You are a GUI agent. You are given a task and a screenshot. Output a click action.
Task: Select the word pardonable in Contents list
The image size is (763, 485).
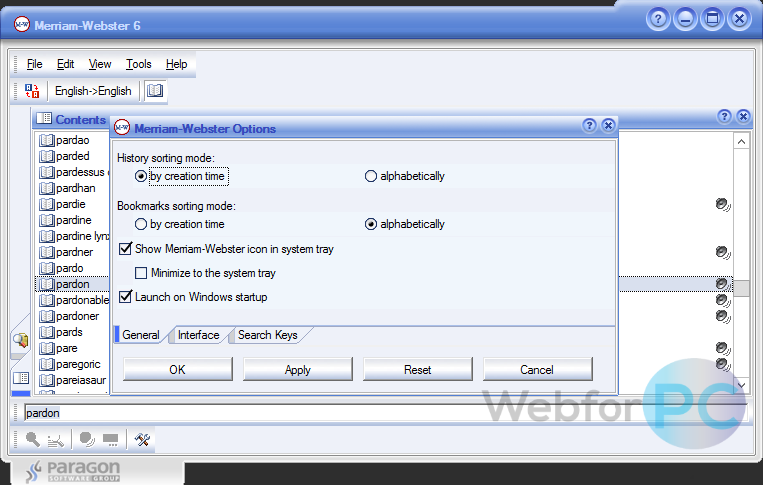click(82, 300)
